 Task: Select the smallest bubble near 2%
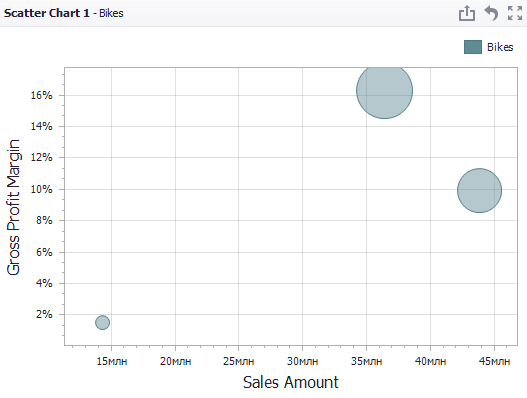click(x=102, y=322)
